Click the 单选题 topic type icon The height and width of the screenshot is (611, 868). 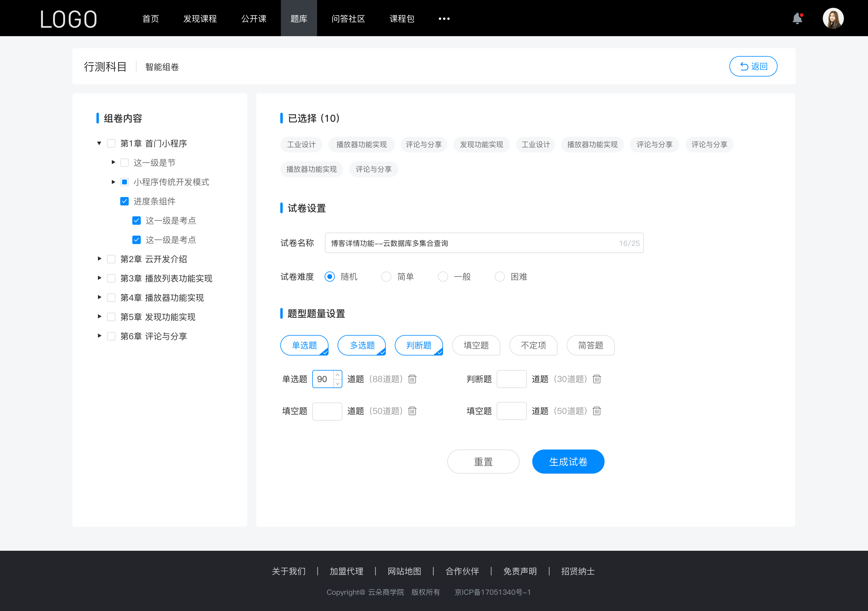(304, 344)
